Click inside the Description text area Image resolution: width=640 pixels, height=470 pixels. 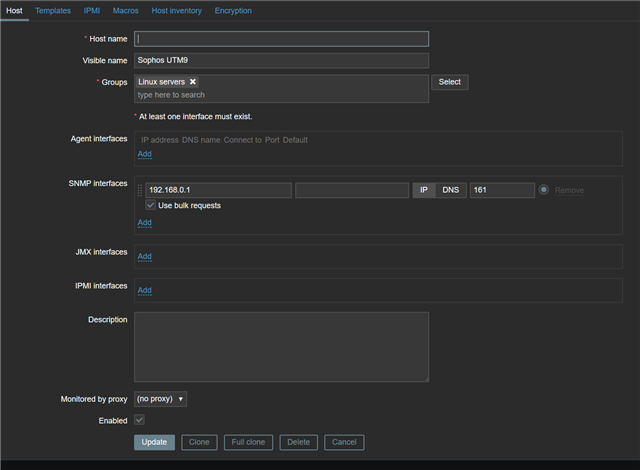click(281, 347)
